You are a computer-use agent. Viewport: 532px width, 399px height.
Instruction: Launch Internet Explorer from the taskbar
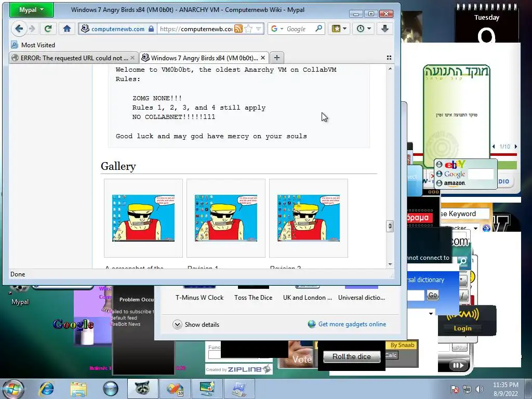46,389
